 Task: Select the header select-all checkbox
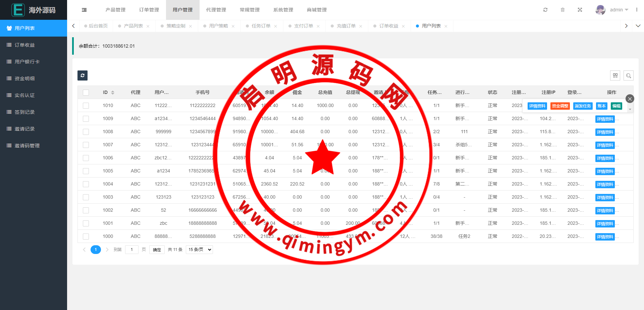click(86, 93)
